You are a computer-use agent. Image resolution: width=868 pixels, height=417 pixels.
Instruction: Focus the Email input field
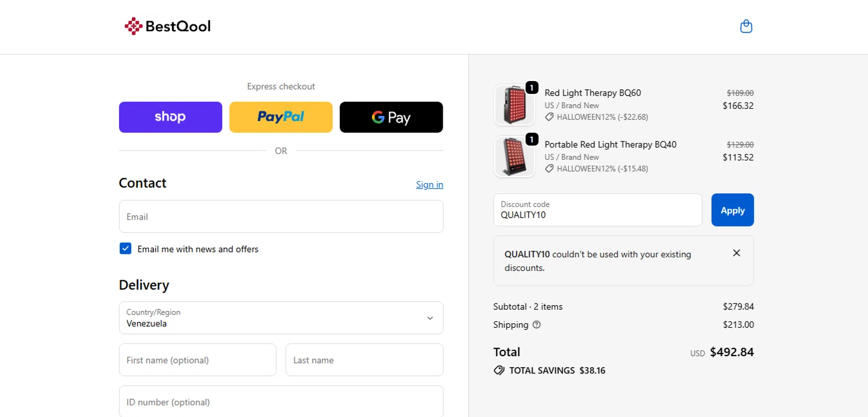click(281, 217)
